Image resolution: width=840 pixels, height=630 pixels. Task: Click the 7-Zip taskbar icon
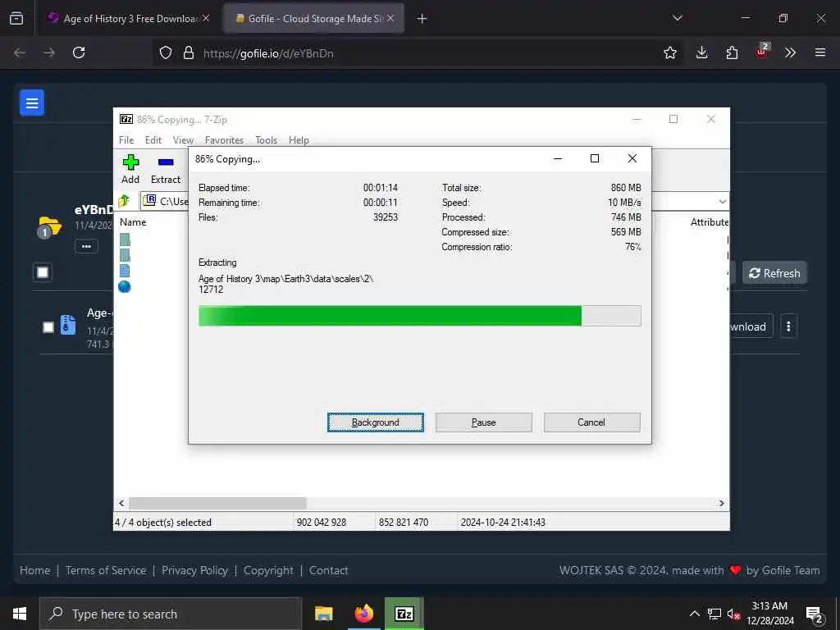pos(404,614)
